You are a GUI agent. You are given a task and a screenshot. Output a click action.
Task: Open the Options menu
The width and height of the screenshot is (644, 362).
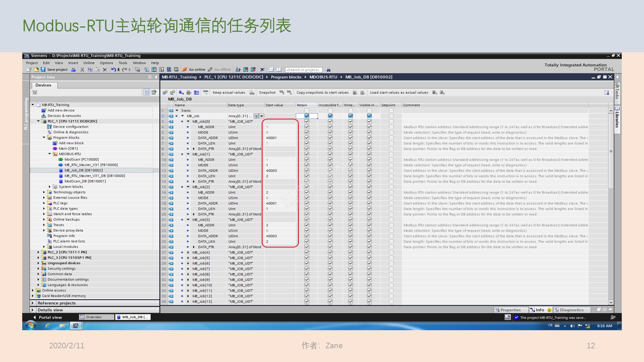[x=106, y=63]
